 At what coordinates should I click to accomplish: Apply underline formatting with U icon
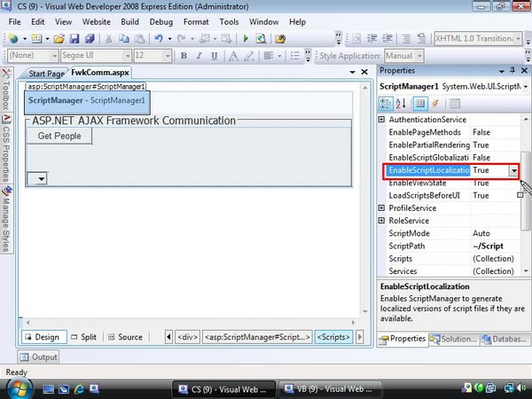[x=214, y=56]
